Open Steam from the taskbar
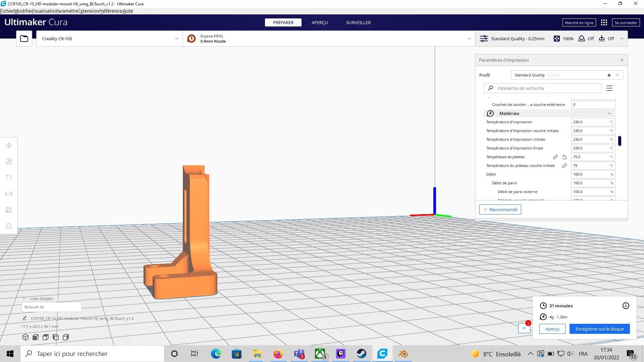 pyautogui.click(x=362, y=354)
